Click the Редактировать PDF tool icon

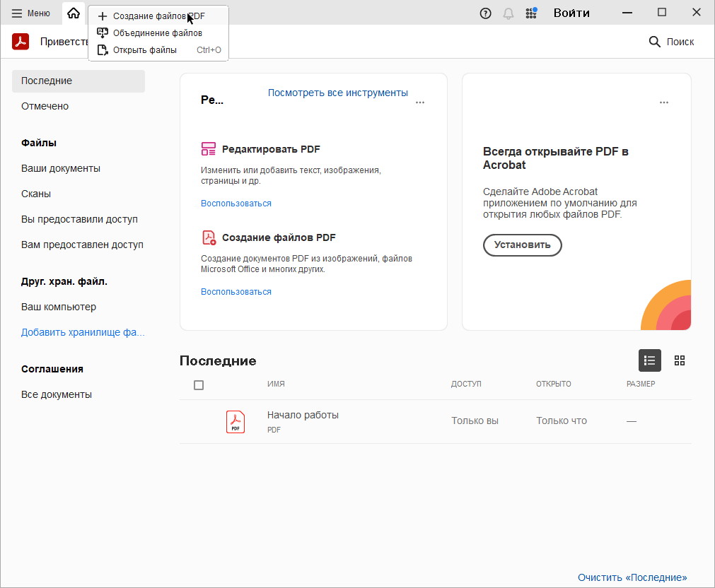tap(209, 149)
